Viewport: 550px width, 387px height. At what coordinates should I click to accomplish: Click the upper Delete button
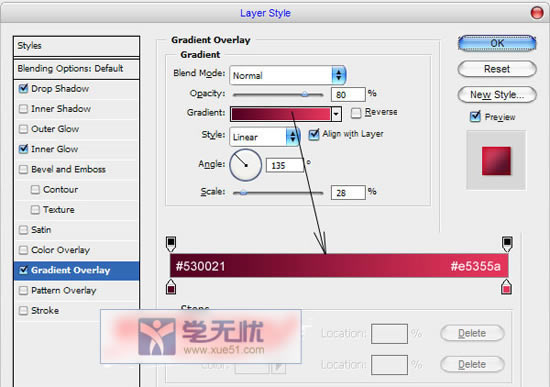472,333
